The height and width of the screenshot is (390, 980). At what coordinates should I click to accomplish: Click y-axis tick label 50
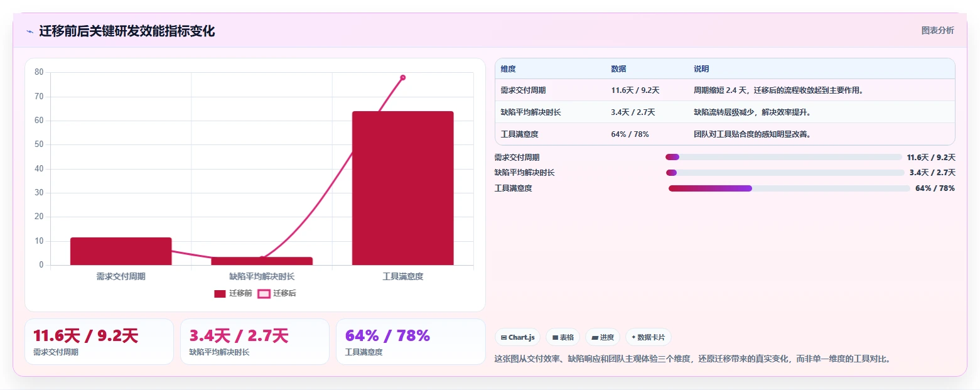(x=39, y=144)
